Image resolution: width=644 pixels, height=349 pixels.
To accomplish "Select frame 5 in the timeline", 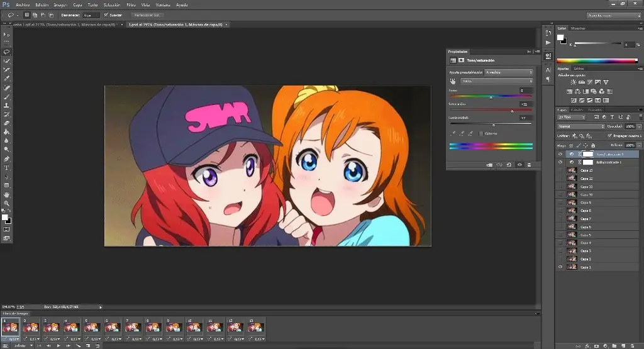I will click(x=91, y=326).
